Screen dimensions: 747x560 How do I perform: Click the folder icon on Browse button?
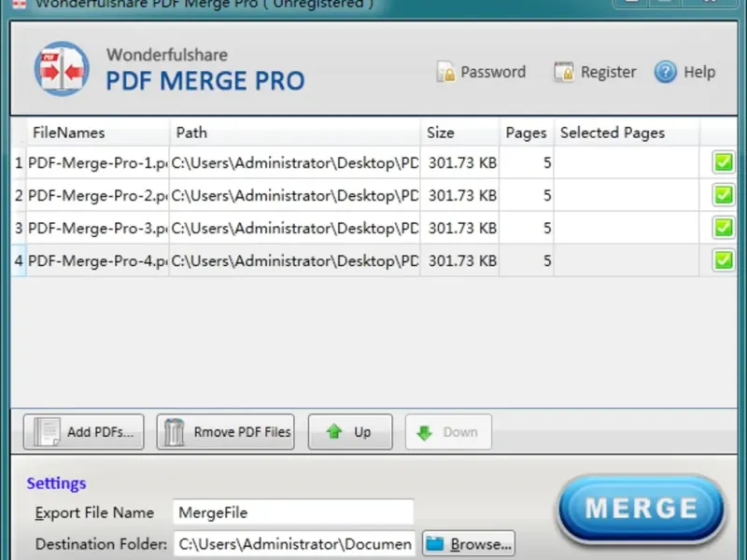(x=435, y=543)
